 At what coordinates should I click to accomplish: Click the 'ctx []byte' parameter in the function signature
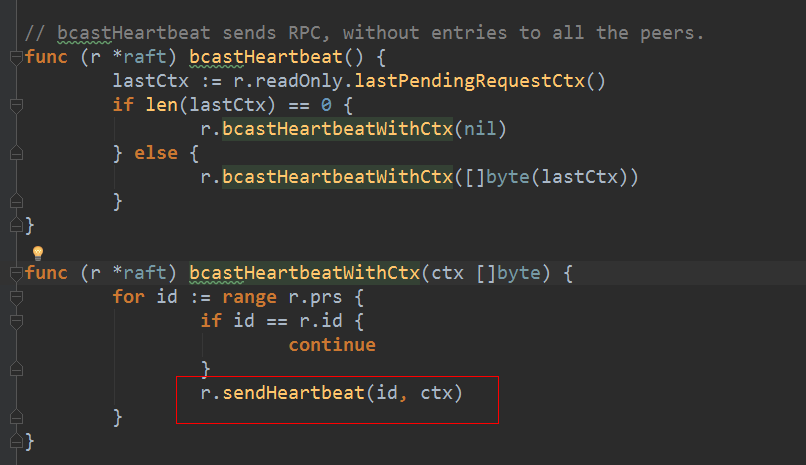(x=486, y=273)
